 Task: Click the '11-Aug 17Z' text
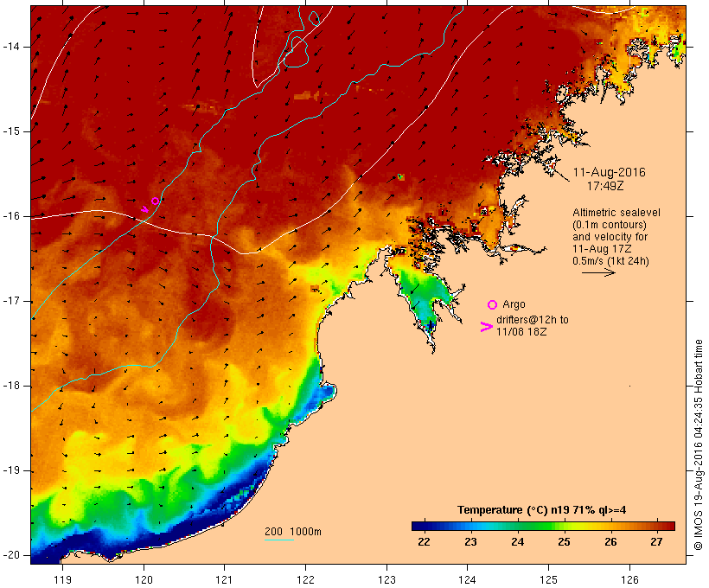point(602,249)
